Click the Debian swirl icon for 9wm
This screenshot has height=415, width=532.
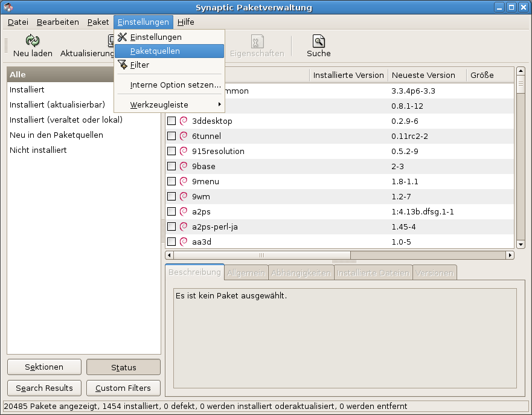184,196
